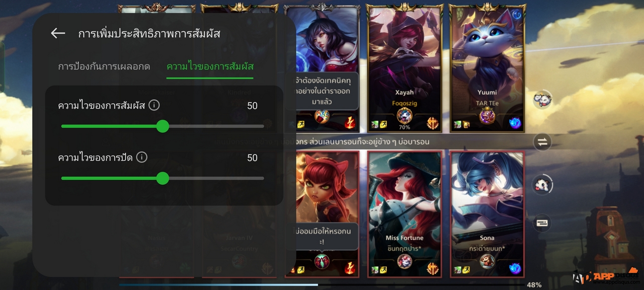
Task: Click the touch sensitivity slider handle
Action: pyautogui.click(x=163, y=126)
